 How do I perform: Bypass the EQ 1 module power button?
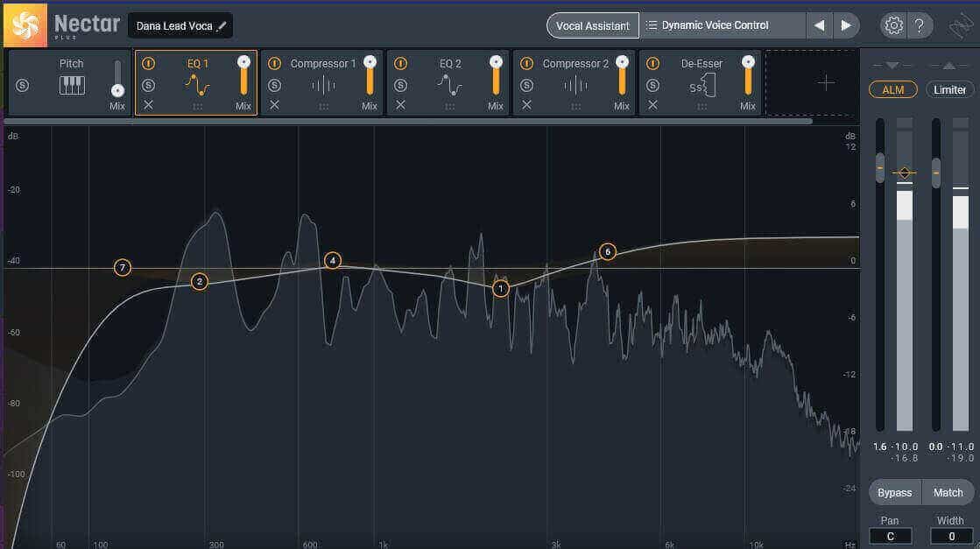point(148,64)
